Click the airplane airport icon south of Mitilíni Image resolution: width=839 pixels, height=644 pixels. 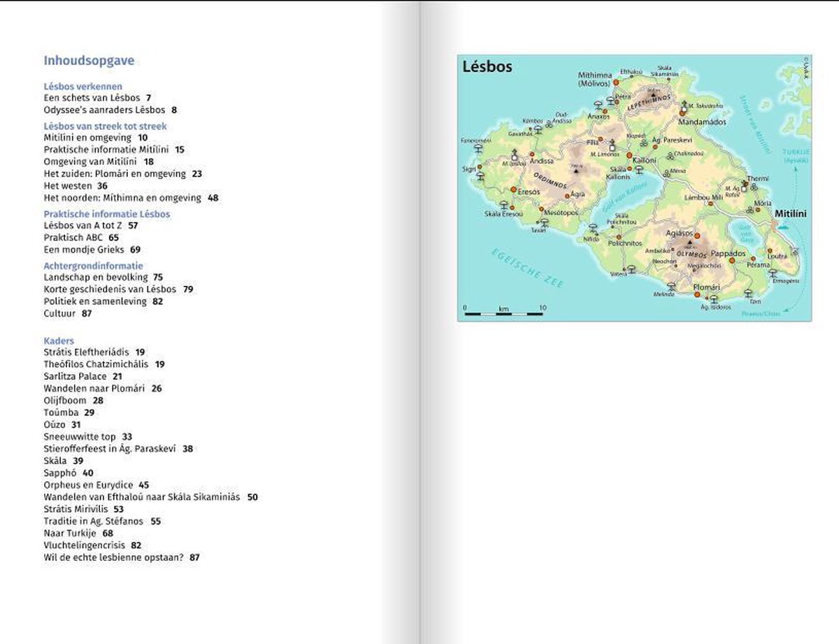click(x=795, y=251)
